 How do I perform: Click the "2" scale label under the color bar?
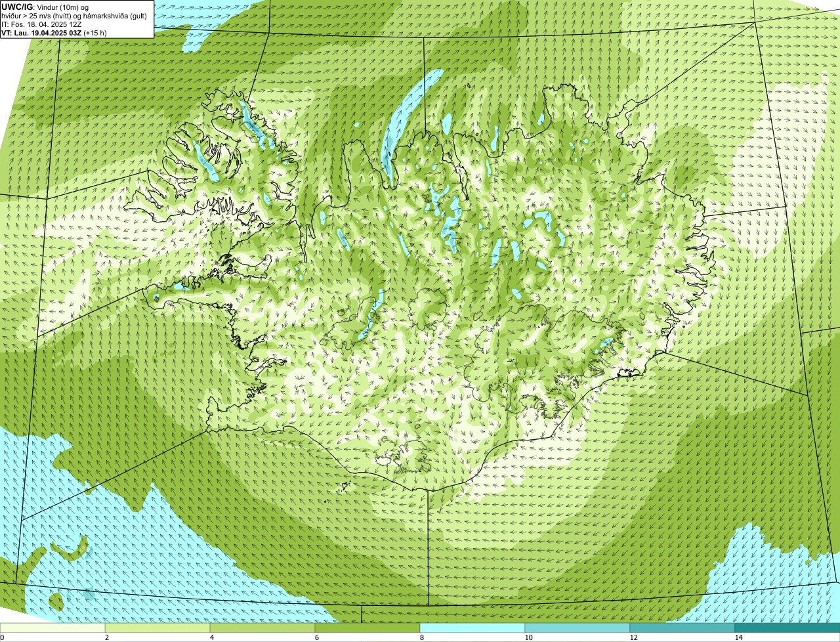click(x=106, y=637)
